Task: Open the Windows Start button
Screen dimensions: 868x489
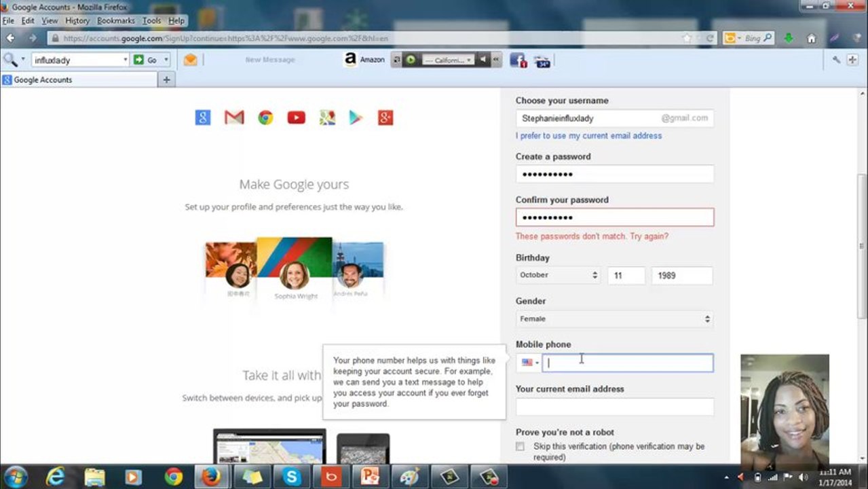Action: pyautogui.click(x=15, y=477)
